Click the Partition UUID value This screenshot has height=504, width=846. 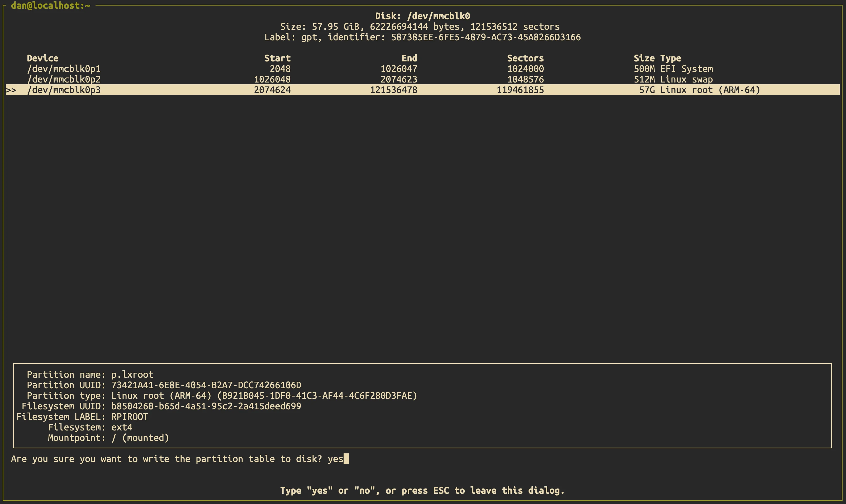point(206,385)
